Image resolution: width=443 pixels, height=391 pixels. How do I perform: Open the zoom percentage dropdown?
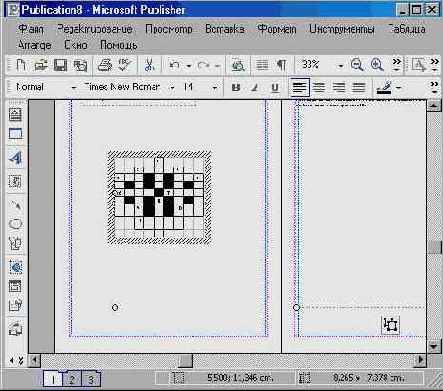pyautogui.click(x=341, y=66)
